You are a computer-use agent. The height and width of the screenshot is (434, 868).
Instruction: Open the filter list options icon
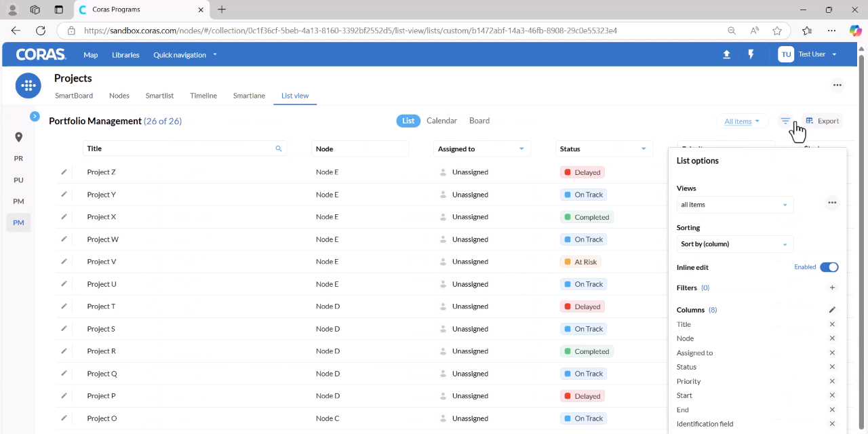pyautogui.click(x=785, y=121)
